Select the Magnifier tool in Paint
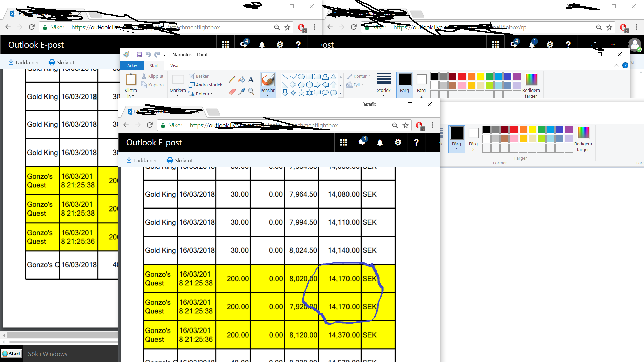 coord(251,91)
